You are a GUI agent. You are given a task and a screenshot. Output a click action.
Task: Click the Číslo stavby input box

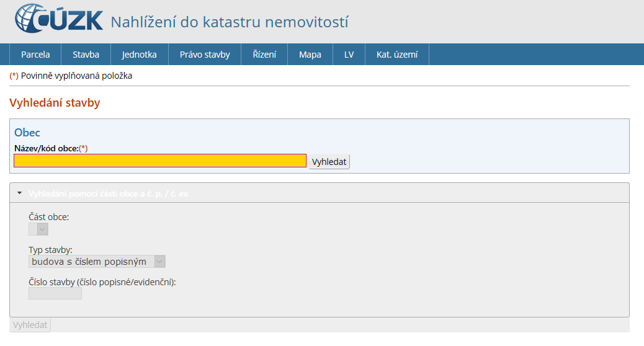(x=55, y=293)
